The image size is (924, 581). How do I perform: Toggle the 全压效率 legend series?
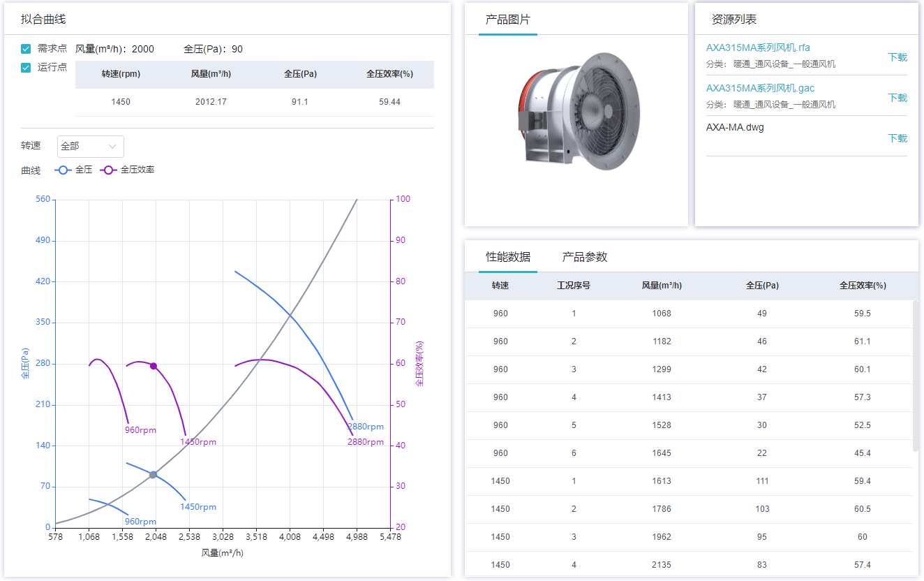coord(128,170)
